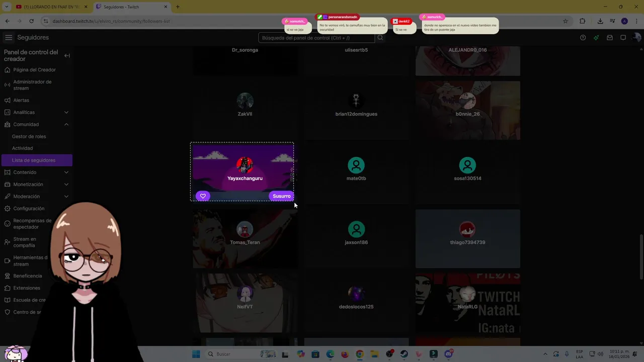Click the Susurro button on Yayaxchanguru

pos(281,196)
